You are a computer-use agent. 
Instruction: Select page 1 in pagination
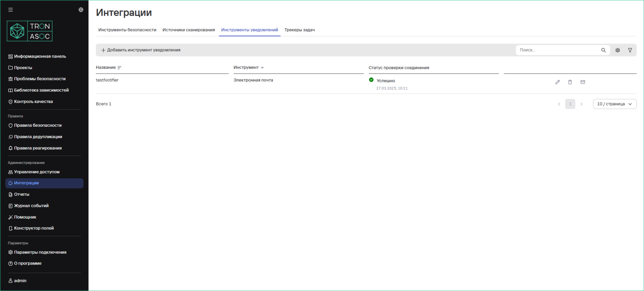(x=570, y=104)
